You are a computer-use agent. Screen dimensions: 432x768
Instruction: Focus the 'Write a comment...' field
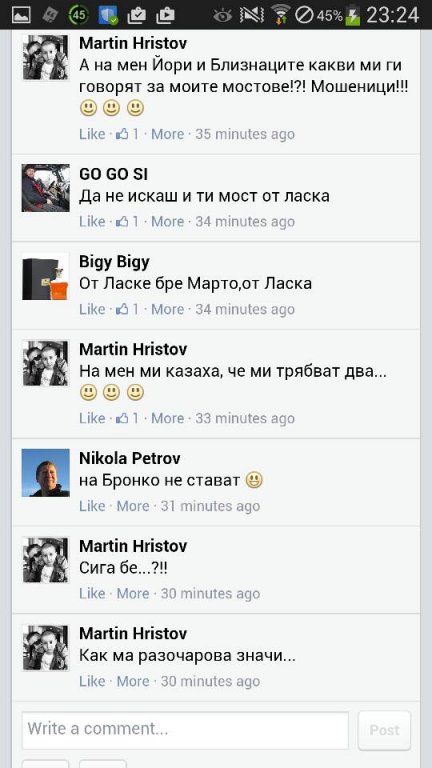click(x=185, y=730)
